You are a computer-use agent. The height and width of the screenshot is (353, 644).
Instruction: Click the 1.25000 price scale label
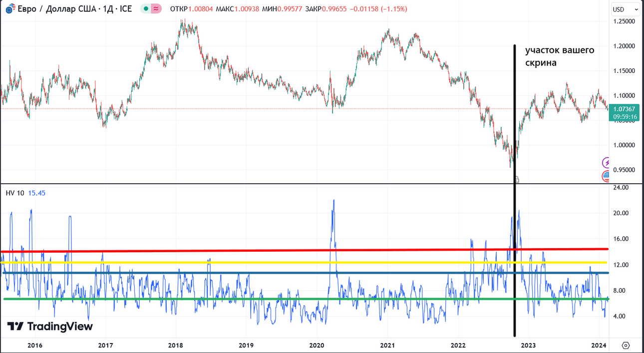(625, 21)
